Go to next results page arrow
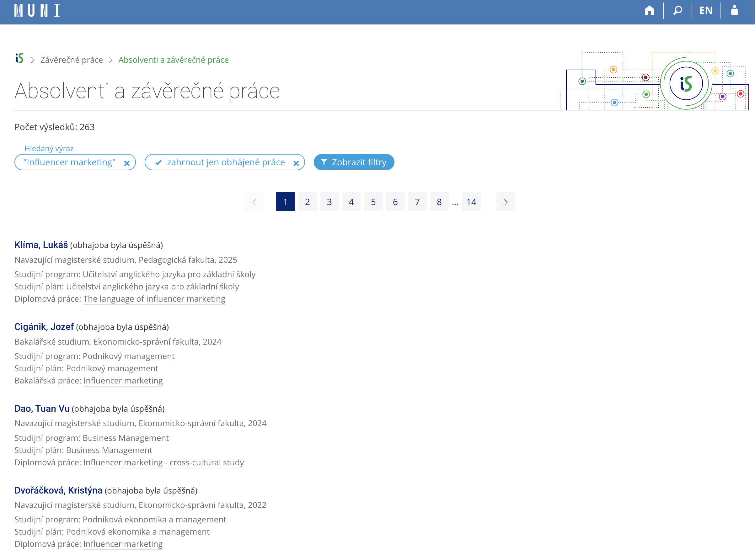The width and height of the screenshot is (755, 560). point(505,202)
